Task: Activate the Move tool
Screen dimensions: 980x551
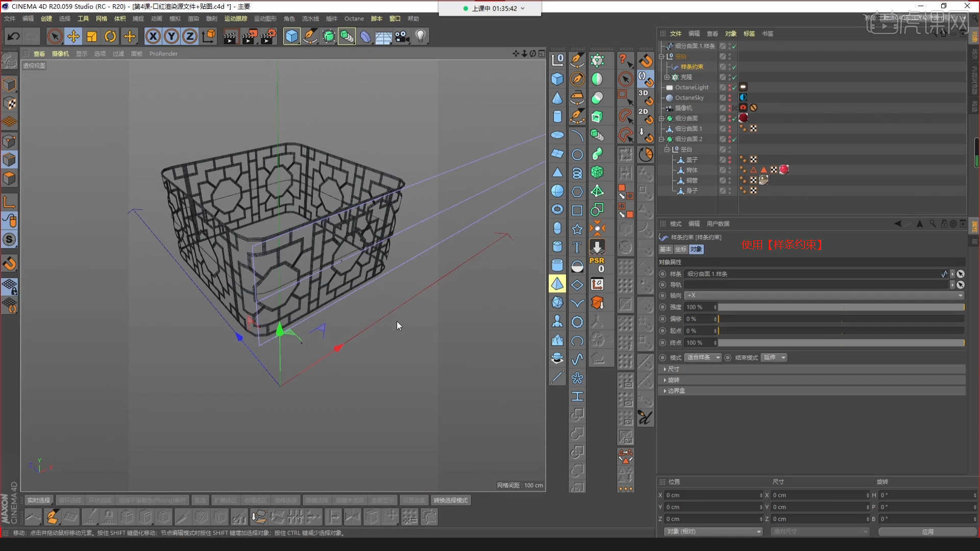Action: (73, 36)
